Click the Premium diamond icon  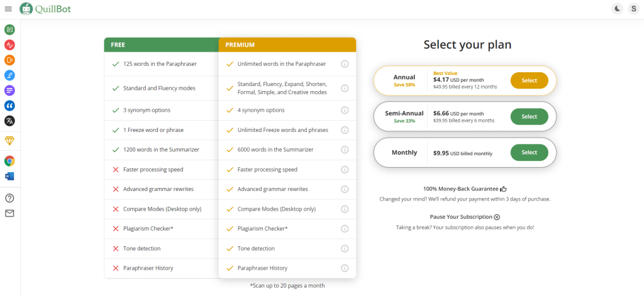click(9, 141)
